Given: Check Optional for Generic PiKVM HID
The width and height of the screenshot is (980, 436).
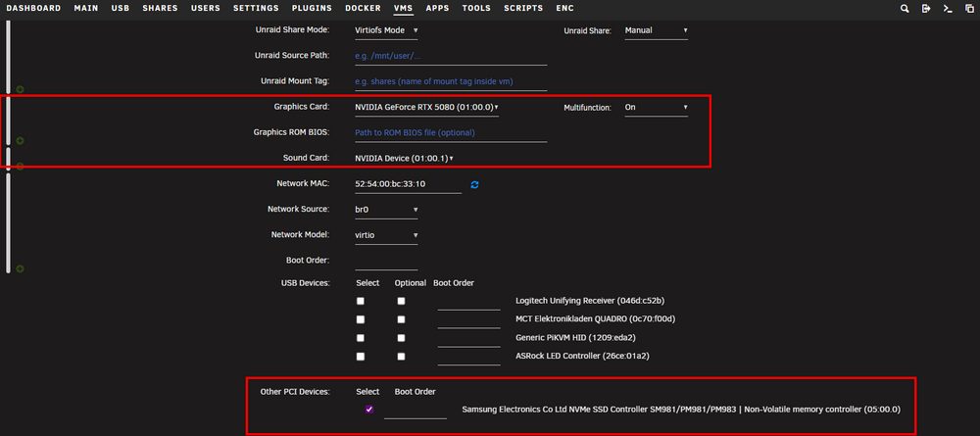Looking at the screenshot, I should click(401, 338).
